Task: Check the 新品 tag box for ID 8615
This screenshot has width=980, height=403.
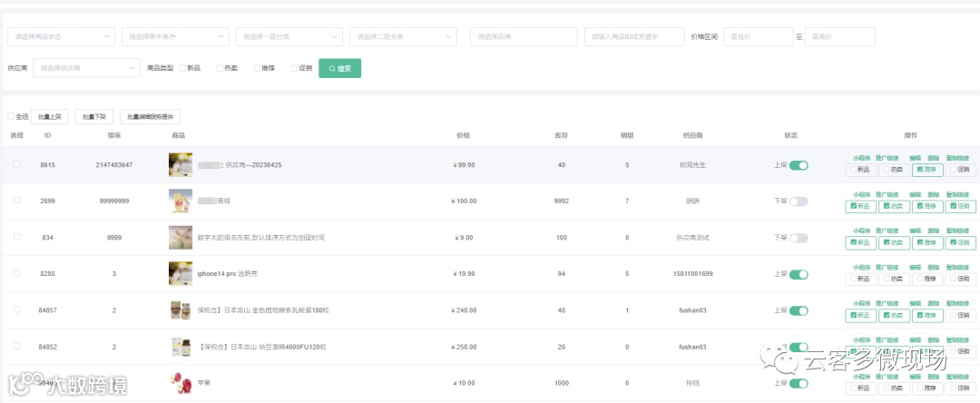Action: (860, 170)
